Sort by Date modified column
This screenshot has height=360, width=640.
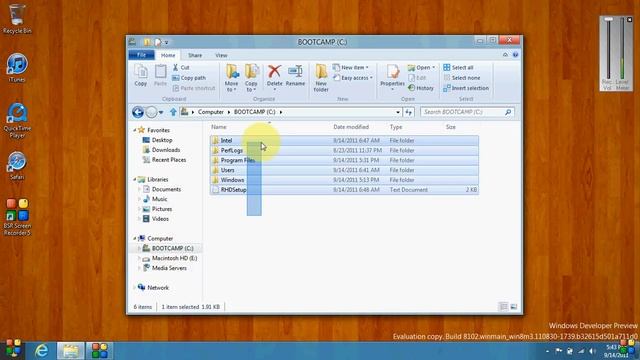pos(351,127)
